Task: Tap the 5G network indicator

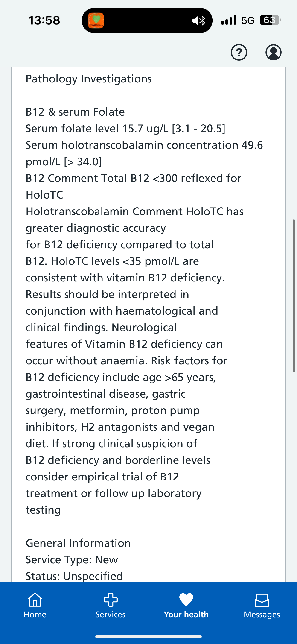Action: tap(247, 20)
